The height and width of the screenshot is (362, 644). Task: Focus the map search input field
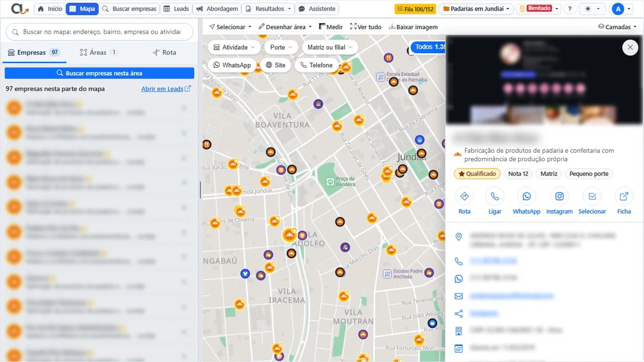100,32
